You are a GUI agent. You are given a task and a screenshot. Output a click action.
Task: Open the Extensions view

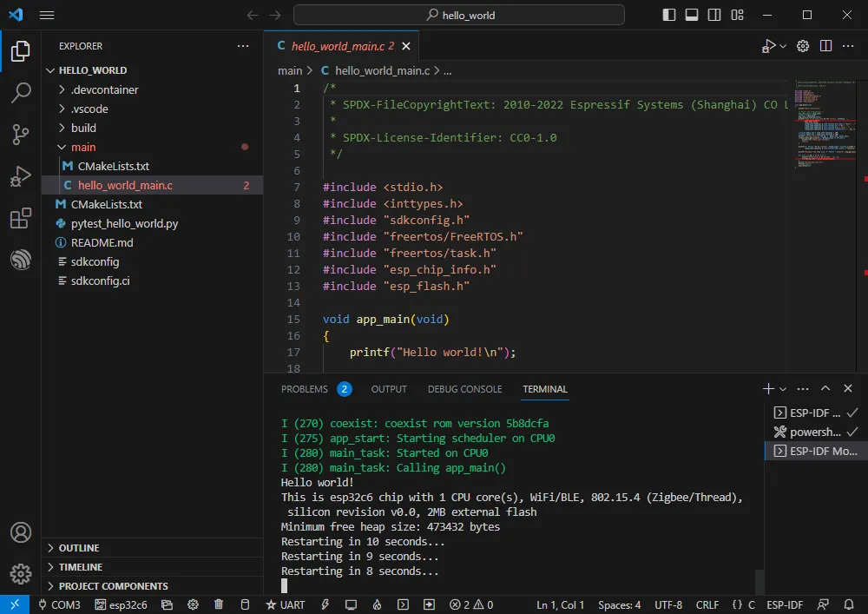[19, 219]
